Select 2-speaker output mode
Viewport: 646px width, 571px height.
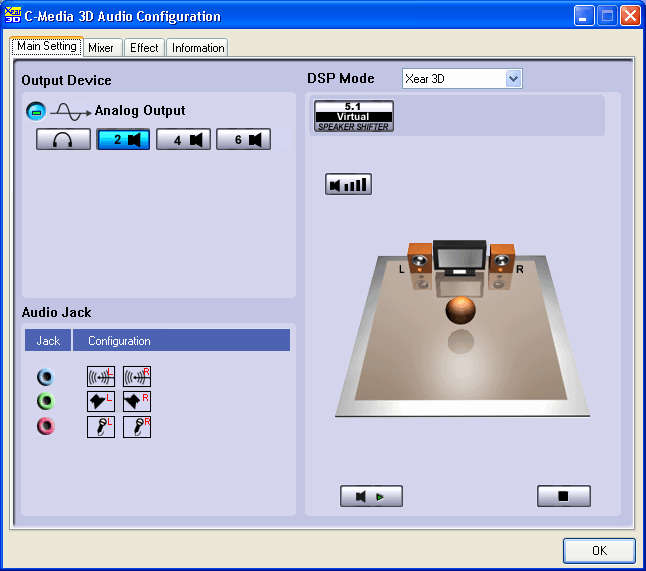coord(123,139)
